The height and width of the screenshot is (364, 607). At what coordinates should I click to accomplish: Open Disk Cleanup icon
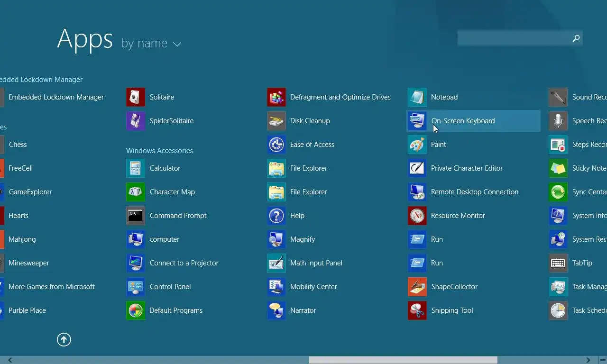(x=276, y=121)
